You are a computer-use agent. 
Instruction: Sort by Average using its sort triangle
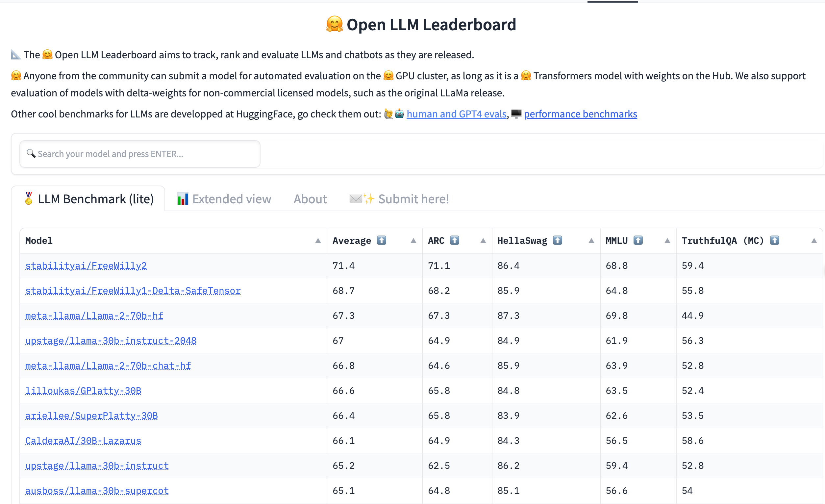413,240
